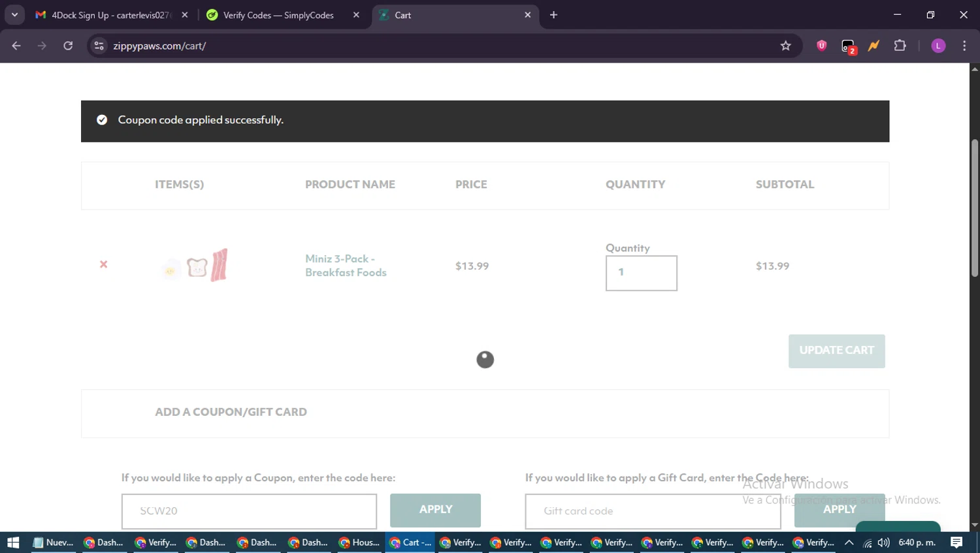This screenshot has width=980, height=553.
Task: Click the Gift card code input field
Action: pyautogui.click(x=653, y=511)
